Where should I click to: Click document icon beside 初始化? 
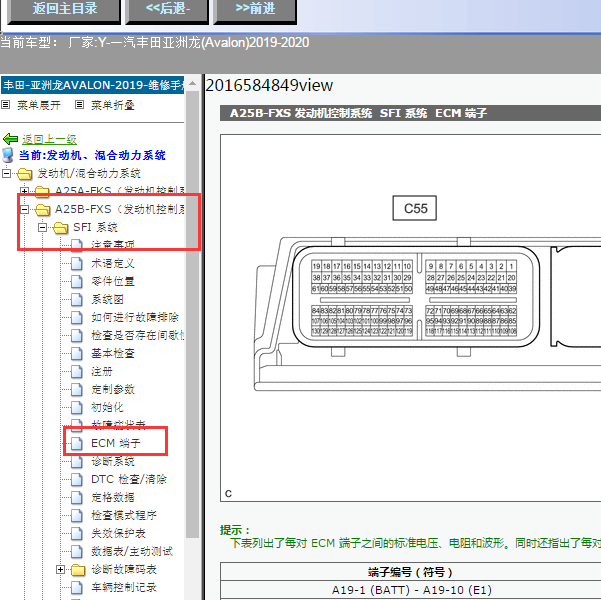(x=77, y=407)
